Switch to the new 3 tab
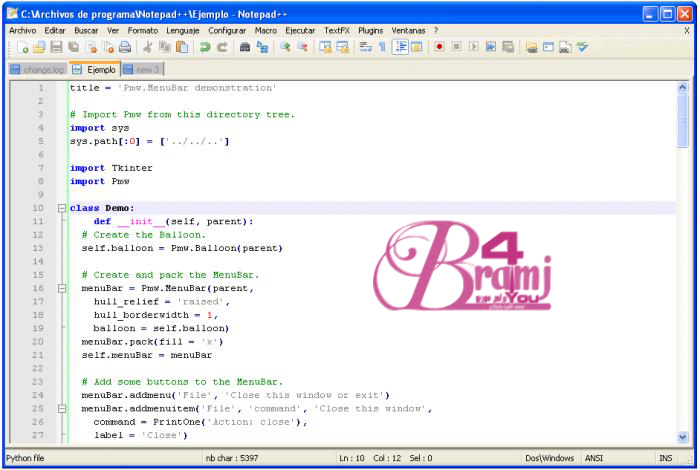 tap(142, 70)
